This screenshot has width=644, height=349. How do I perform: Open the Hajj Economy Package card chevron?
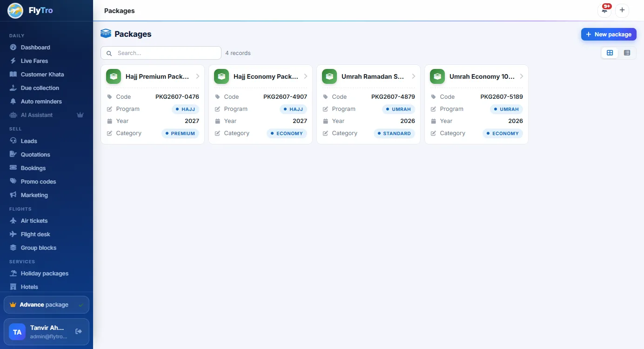coord(305,76)
